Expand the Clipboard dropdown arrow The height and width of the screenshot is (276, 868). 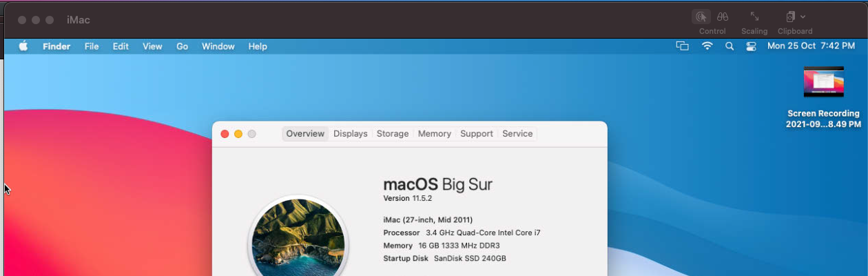pos(803,17)
